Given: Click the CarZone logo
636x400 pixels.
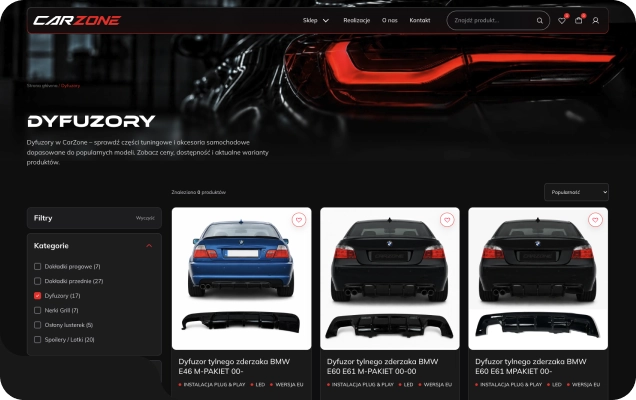Looking at the screenshot, I should coord(77,20).
